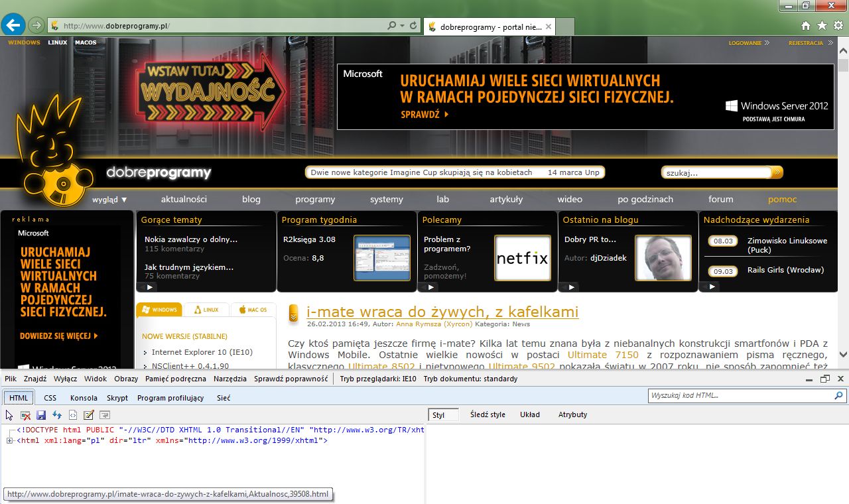Activate select element by click arrow tool
Image resolution: width=849 pixels, height=504 pixels.
pos(9,415)
